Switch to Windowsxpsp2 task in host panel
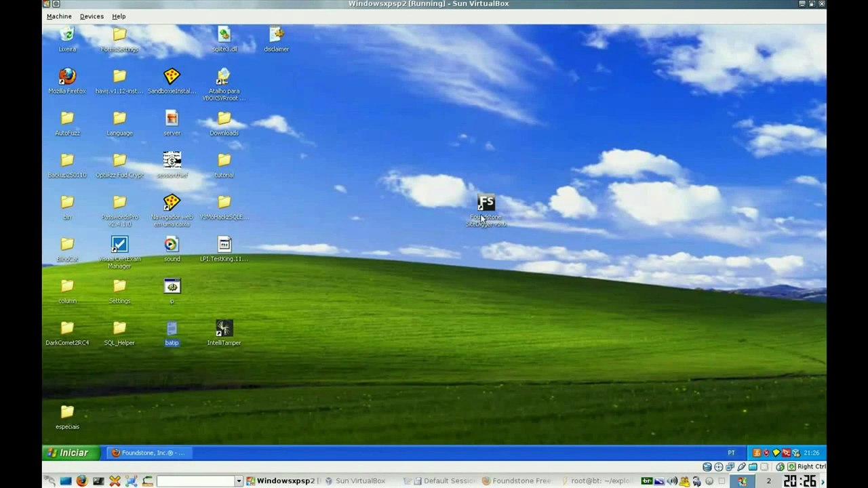Screen dimensions: 868x488 [282, 481]
